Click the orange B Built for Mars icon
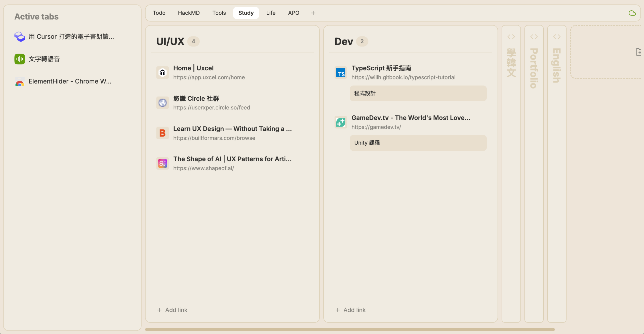 (x=163, y=133)
